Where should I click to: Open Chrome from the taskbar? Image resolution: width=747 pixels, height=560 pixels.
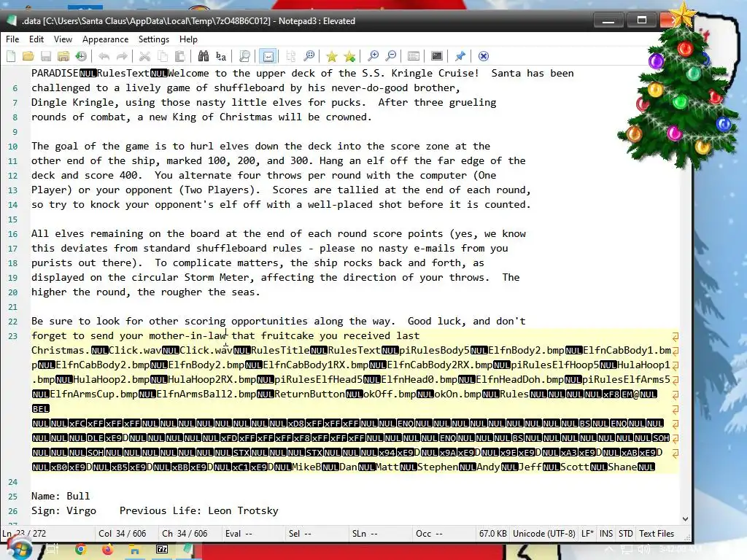[x=81, y=550]
